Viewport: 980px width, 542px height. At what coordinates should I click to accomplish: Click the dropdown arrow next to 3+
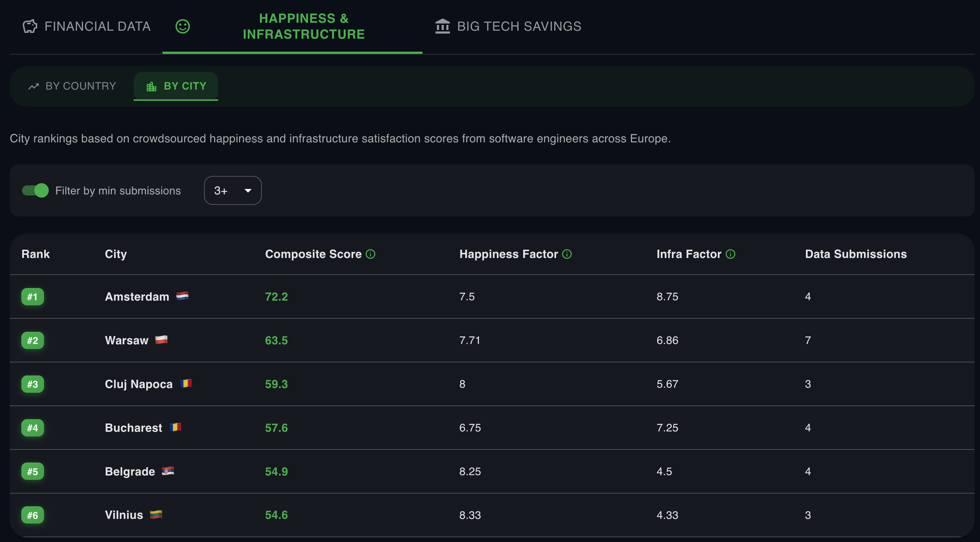click(x=248, y=190)
